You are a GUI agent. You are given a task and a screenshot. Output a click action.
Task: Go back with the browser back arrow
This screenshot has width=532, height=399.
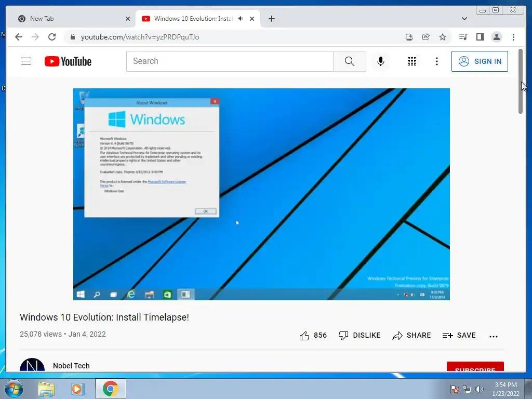point(19,37)
